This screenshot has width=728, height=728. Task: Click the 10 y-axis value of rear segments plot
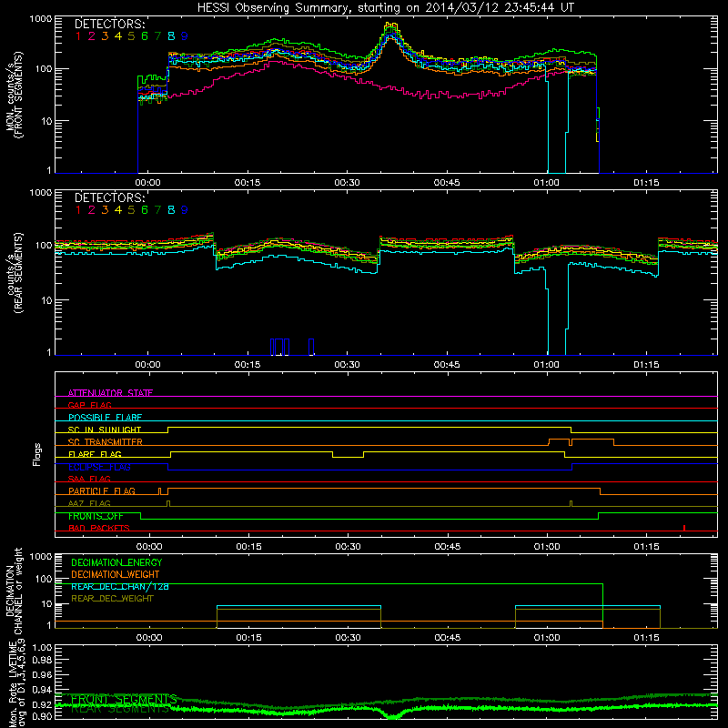46,300
